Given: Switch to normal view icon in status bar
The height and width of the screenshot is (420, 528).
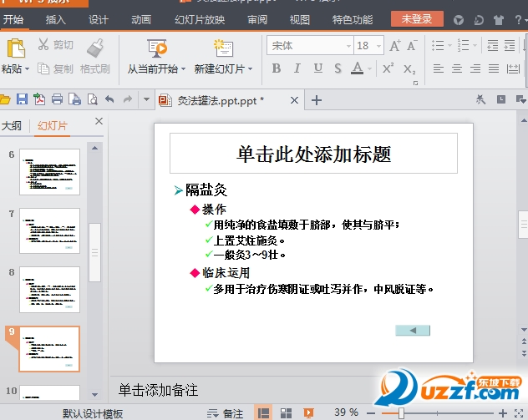Looking at the screenshot, I should click(263, 413).
